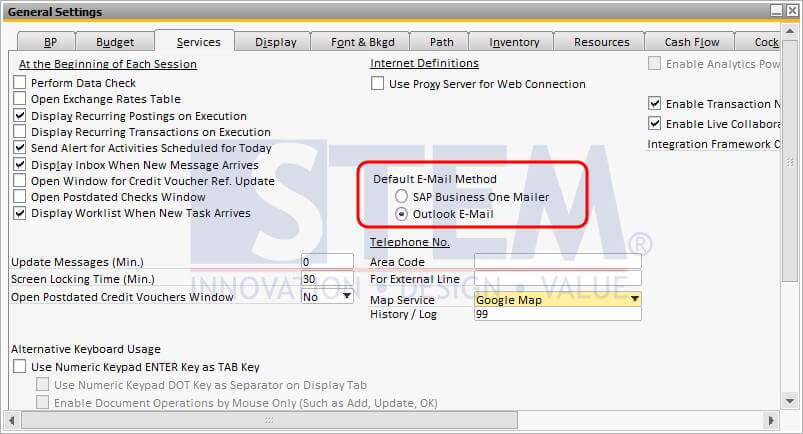The height and width of the screenshot is (434, 803).
Task: Open the Font & Bkgd tab
Action: coord(363,42)
